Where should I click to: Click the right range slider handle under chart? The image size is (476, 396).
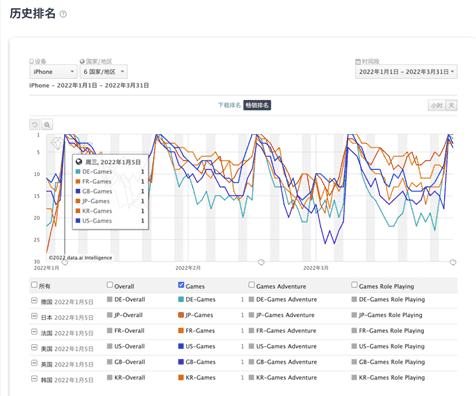tap(453, 262)
